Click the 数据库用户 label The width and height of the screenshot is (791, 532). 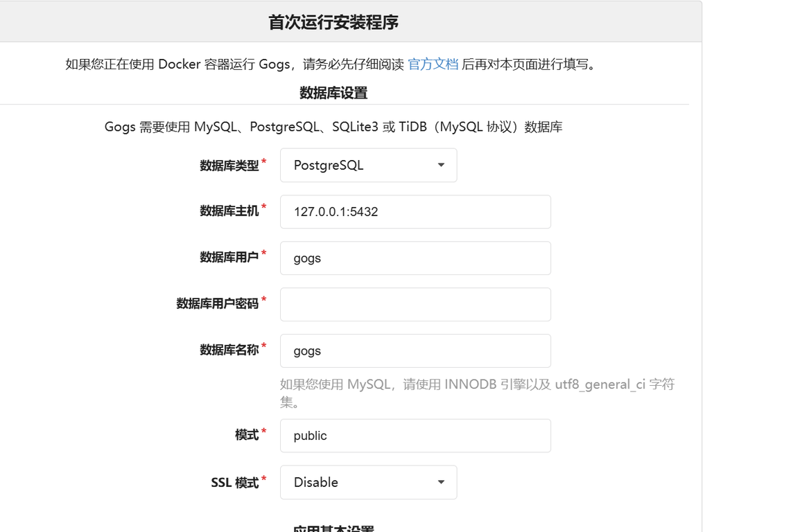pyautogui.click(x=229, y=257)
